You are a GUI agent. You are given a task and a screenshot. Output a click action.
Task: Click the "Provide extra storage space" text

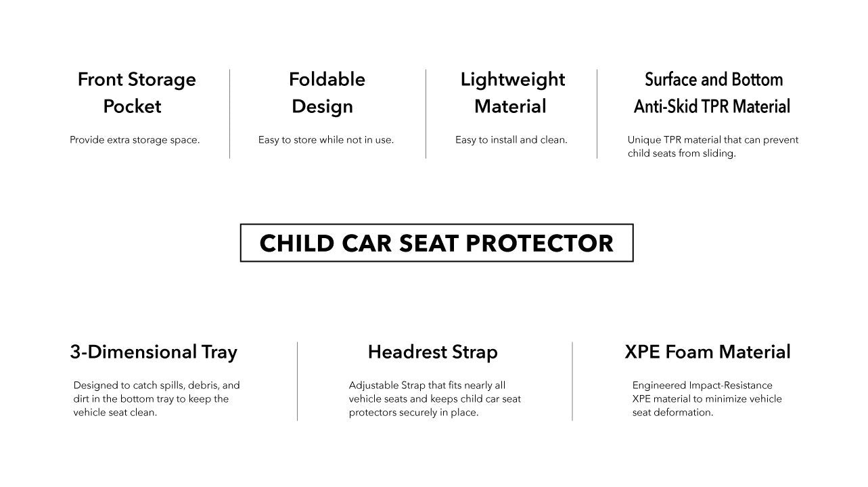pos(135,140)
